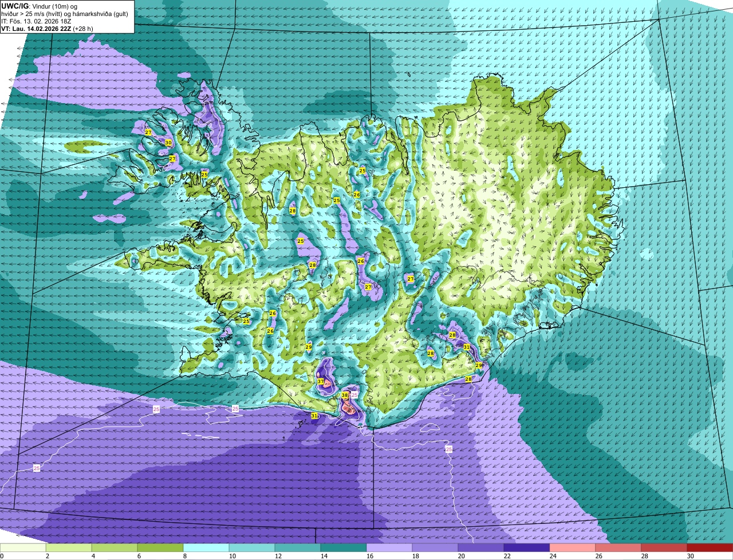
Task: Select the dark red swatch above 30 m/s
Action: pos(710,547)
